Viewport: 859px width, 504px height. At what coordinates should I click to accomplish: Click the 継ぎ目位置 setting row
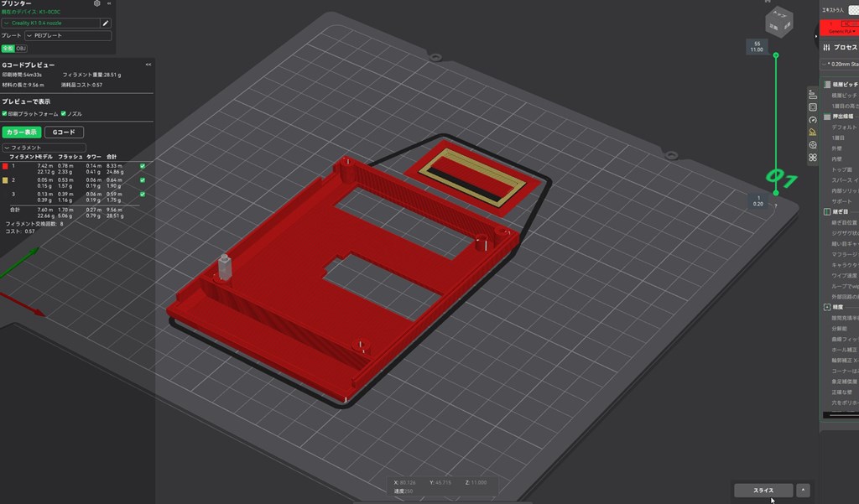click(844, 222)
